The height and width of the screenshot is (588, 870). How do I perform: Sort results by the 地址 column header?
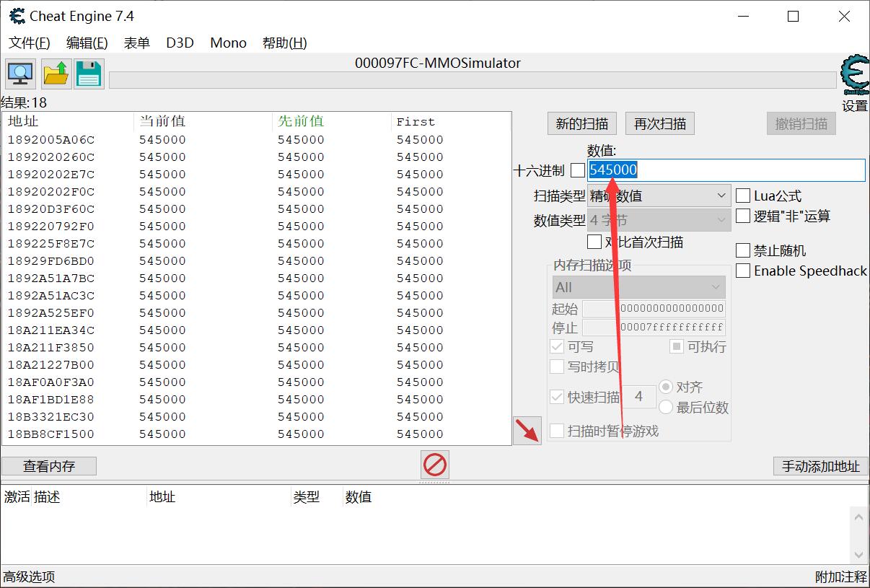[69, 121]
